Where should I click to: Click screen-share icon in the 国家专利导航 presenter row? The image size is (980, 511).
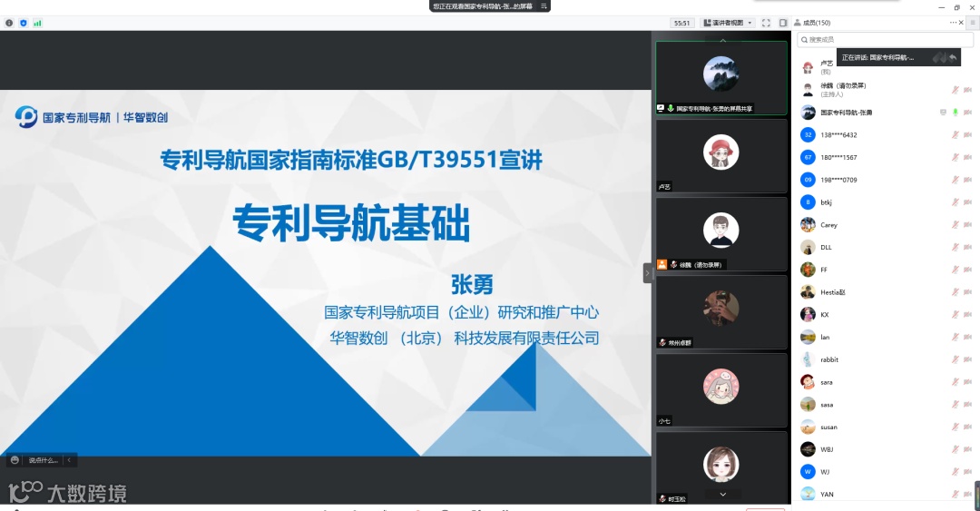[943, 113]
